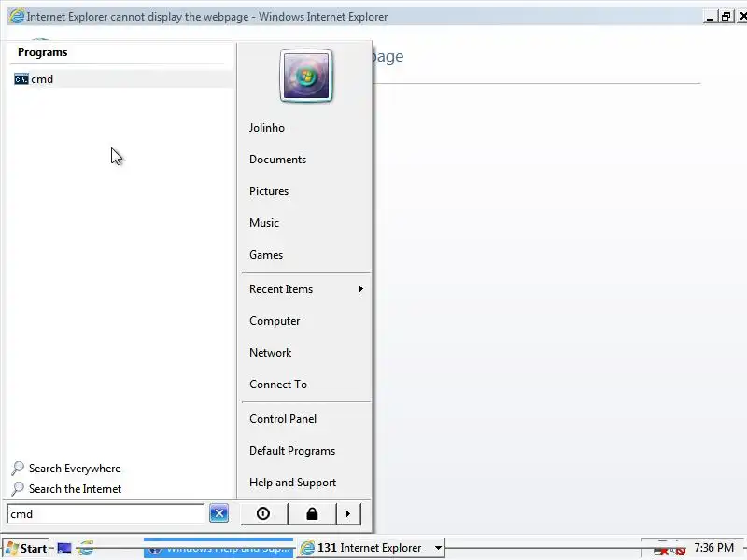Open the Connect To entry
This screenshot has width=747, height=560.
(x=278, y=385)
